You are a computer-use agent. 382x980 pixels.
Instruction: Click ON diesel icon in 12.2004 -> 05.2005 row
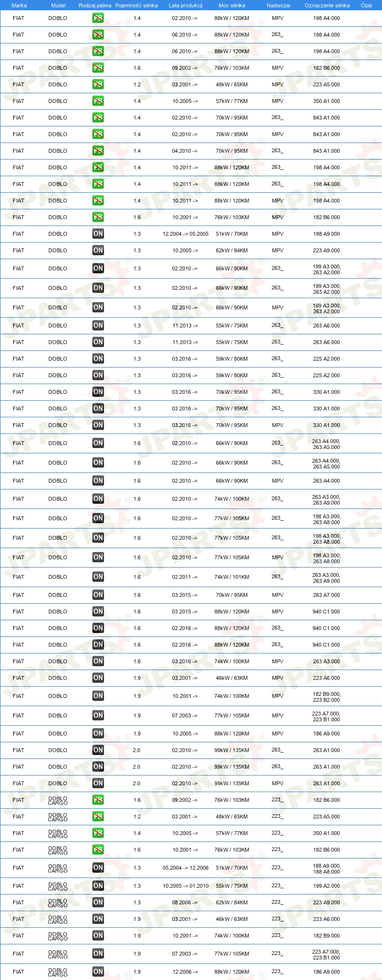98,234
